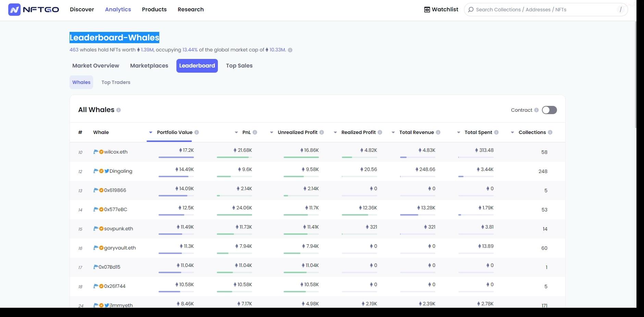Click info icon beside All Whales
The image size is (644, 317).
tap(119, 110)
